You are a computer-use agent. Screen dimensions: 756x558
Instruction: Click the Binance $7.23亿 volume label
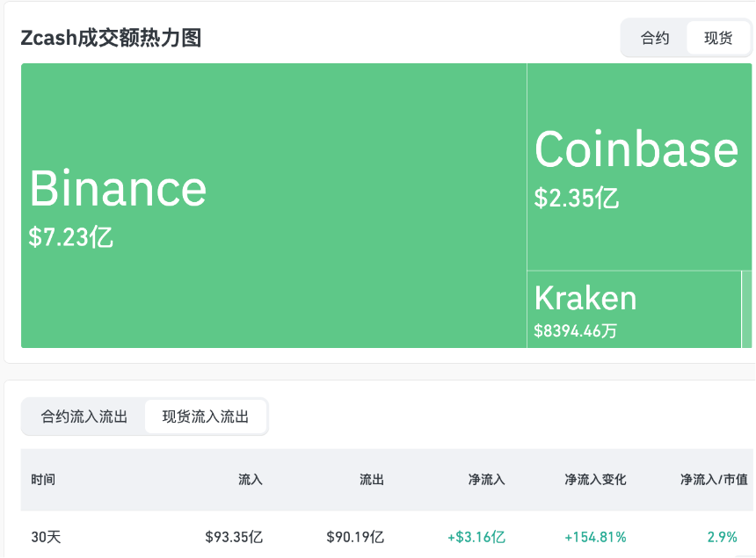[x=70, y=237]
